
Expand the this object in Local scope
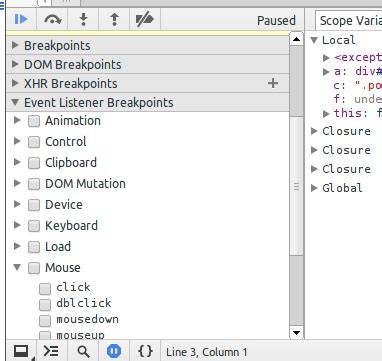click(x=326, y=114)
